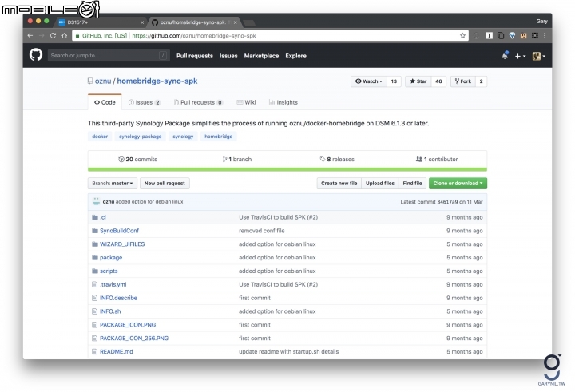This screenshot has width=575, height=392.
Task: Open PACKAGE_ICON_256.PNG file
Action: click(134, 338)
